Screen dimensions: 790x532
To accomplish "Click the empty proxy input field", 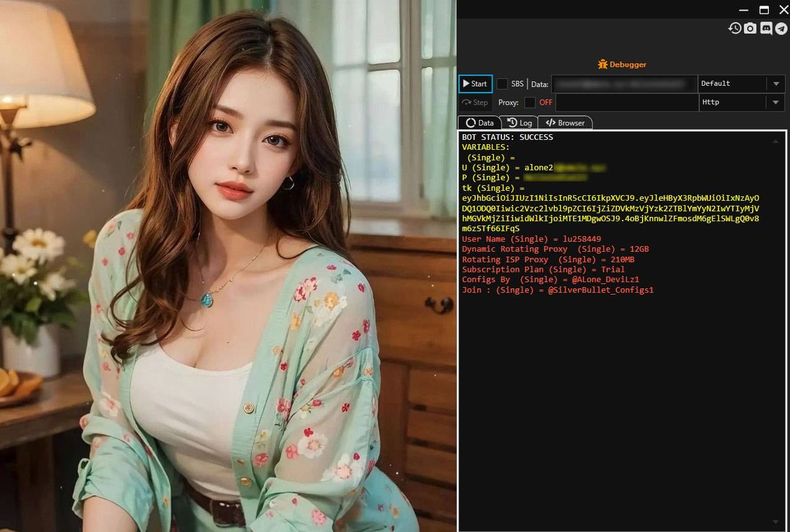I will pos(627,103).
